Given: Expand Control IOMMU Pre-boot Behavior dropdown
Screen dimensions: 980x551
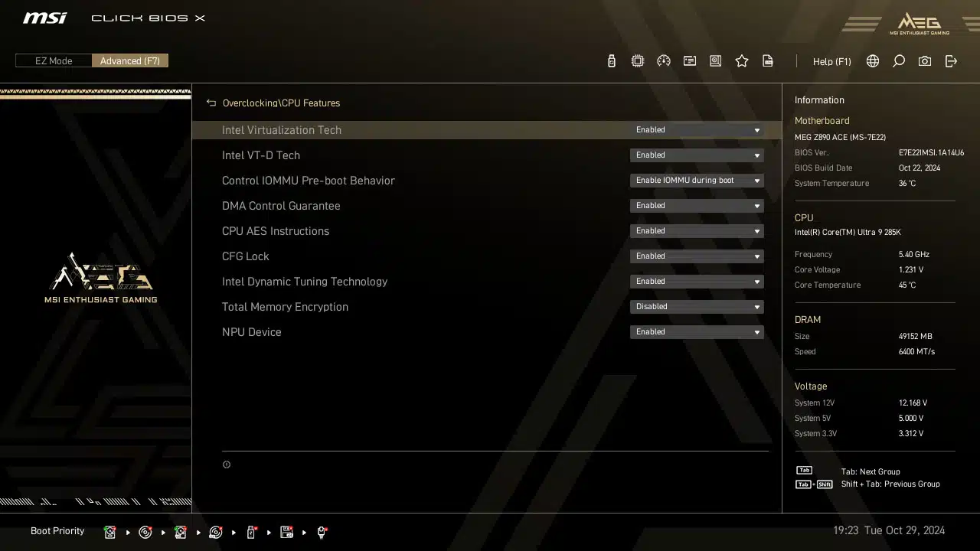Looking at the screenshot, I should tap(697, 181).
